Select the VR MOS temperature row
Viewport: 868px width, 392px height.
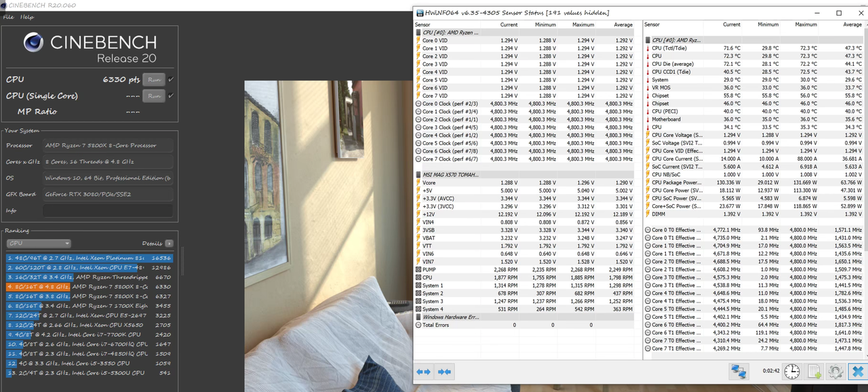(755, 87)
